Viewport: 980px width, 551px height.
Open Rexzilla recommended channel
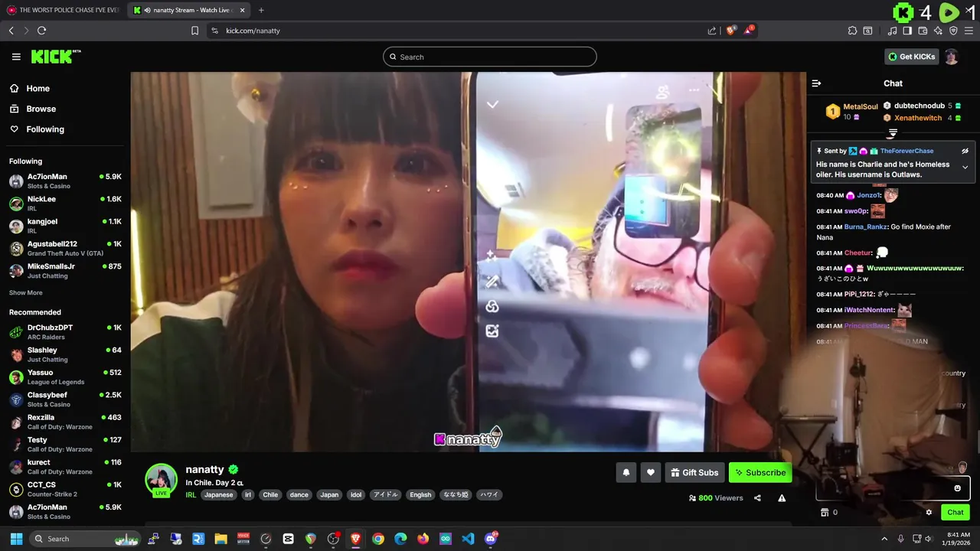coord(65,422)
